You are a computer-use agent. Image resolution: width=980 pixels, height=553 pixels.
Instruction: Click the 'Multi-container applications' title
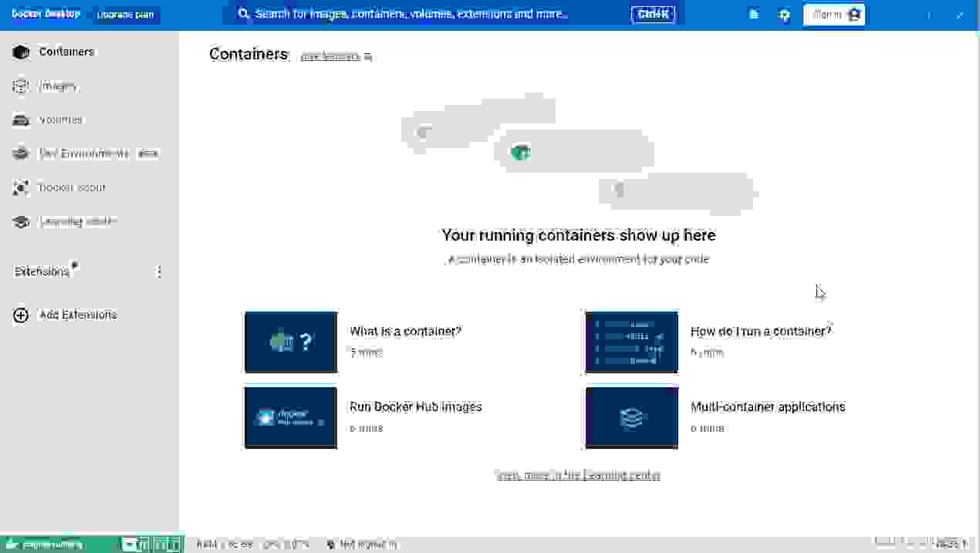click(768, 406)
